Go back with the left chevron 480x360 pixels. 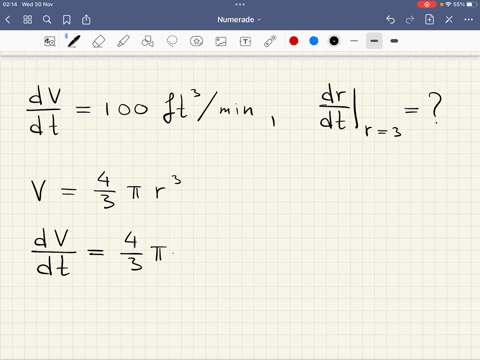(x=8, y=20)
